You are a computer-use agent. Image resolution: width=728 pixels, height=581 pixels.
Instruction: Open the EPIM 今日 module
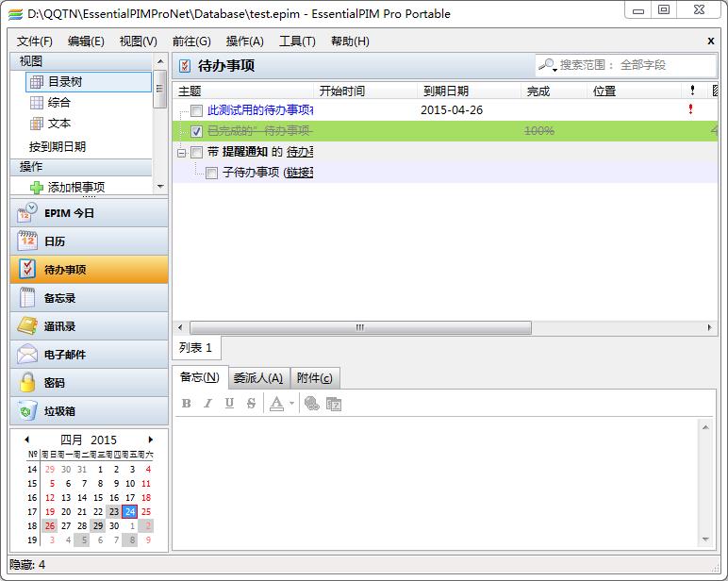coord(89,213)
